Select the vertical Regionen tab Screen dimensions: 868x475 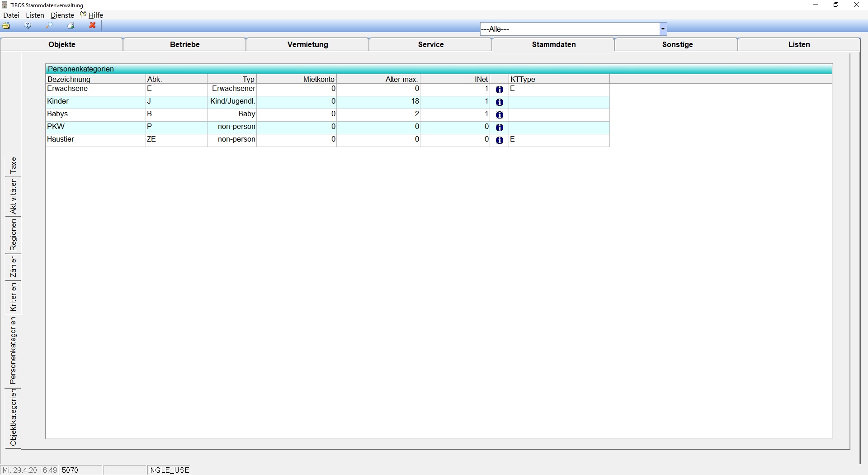pyautogui.click(x=13, y=235)
